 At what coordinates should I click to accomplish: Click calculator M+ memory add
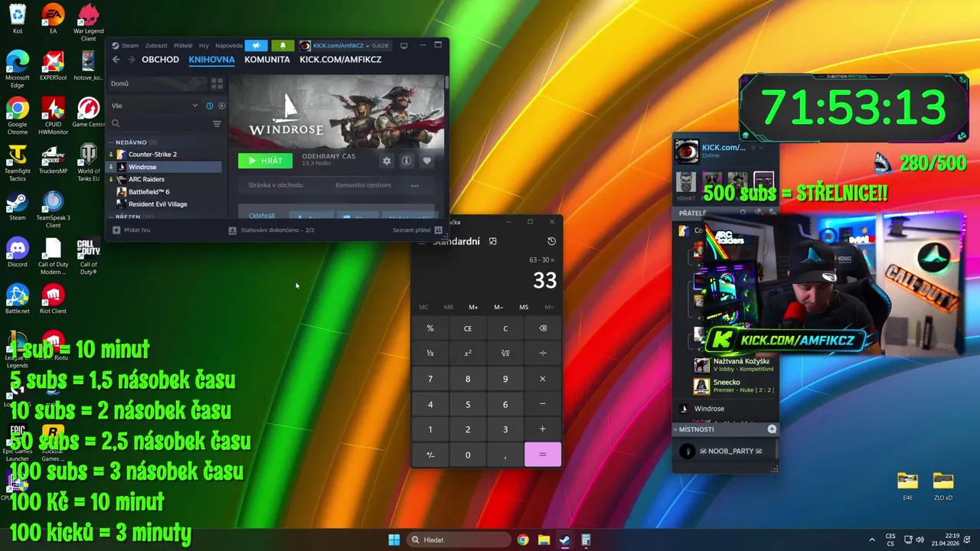pos(473,307)
